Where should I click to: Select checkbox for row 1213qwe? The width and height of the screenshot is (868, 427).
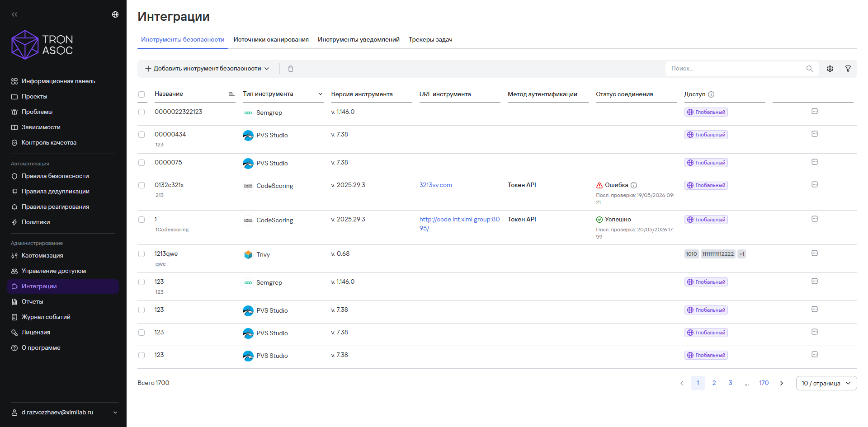[142, 254]
